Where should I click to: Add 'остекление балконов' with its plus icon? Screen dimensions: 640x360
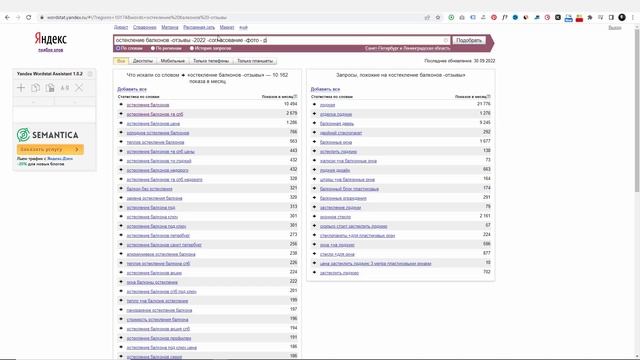click(121, 104)
